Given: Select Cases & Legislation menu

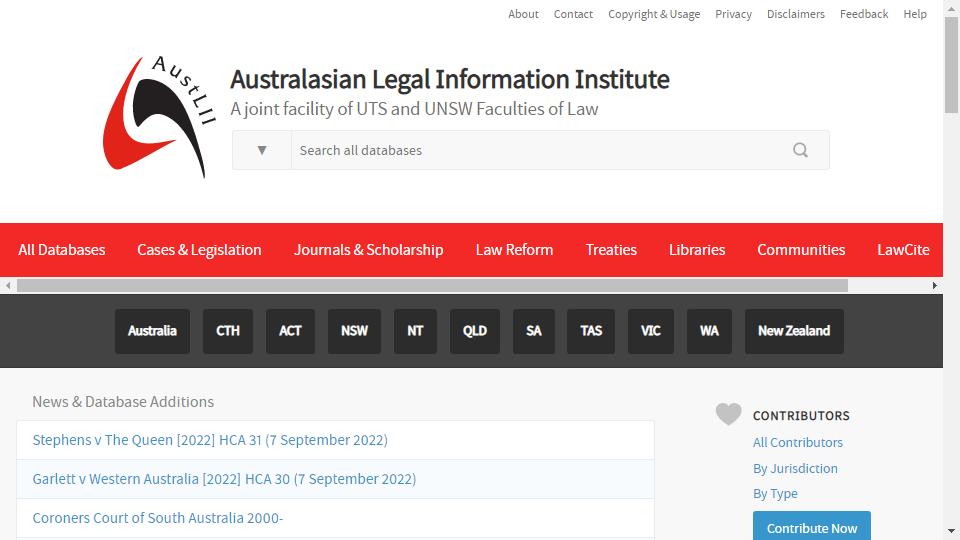Looking at the screenshot, I should (x=199, y=250).
